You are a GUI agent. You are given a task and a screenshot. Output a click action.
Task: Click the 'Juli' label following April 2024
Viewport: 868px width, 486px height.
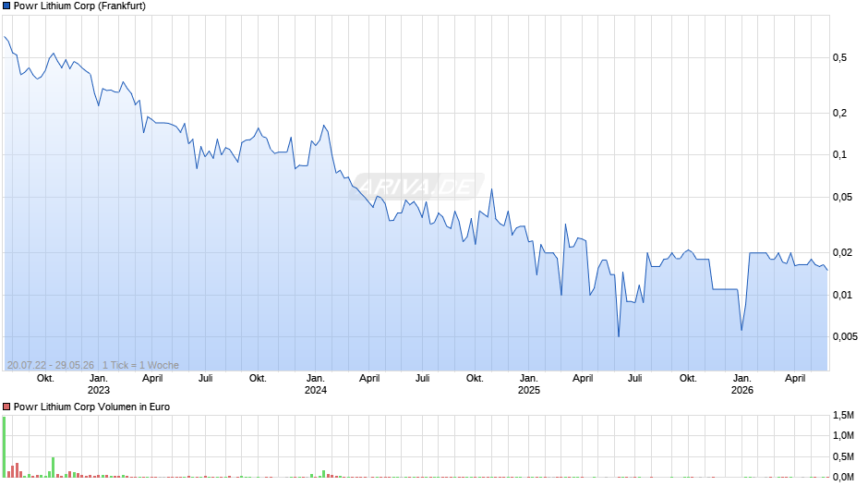tap(422, 379)
